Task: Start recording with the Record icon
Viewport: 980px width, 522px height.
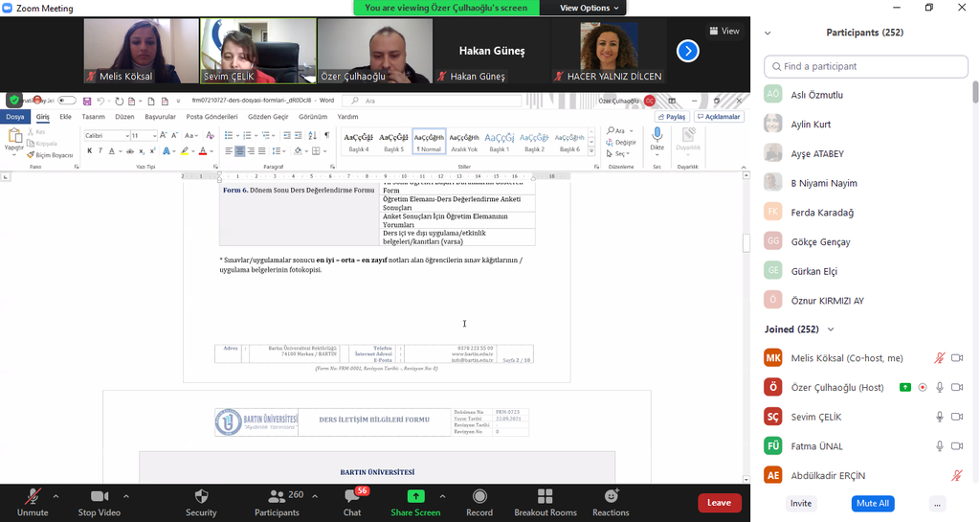Action: (479, 496)
